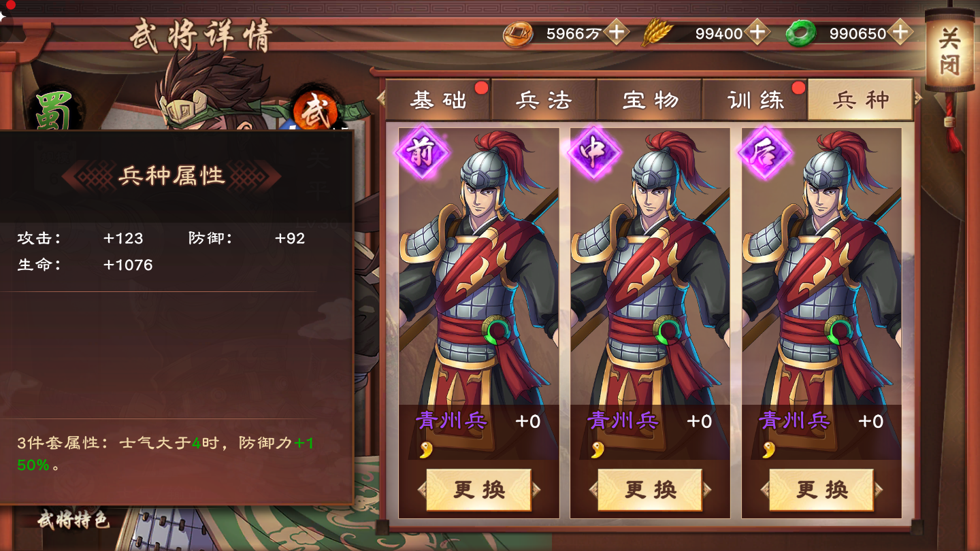Screen dimensions: 980x551
Task: Tap the green jade ring icon
Action: pos(801,33)
